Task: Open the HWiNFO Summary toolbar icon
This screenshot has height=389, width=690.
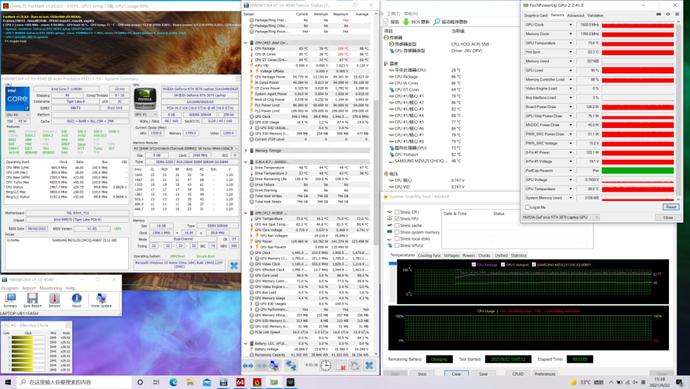Action: 10,300
